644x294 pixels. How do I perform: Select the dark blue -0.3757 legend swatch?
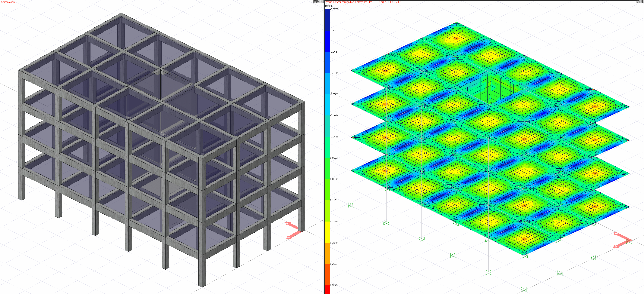[x=327, y=20]
